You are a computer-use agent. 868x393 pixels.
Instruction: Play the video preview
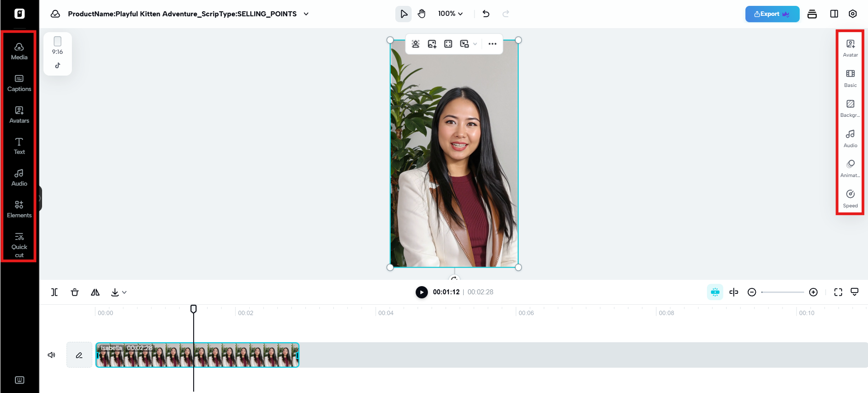click(421, 292)
